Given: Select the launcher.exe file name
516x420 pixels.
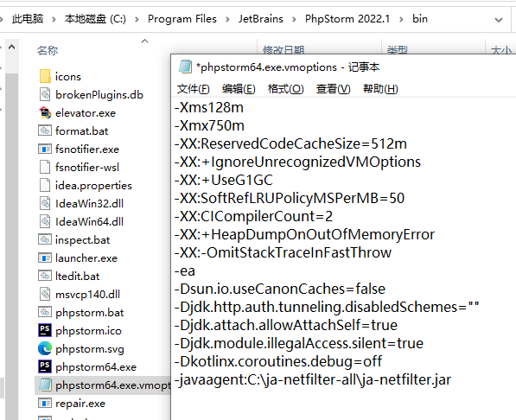Looking at the screenshot, I should [86, 258].
